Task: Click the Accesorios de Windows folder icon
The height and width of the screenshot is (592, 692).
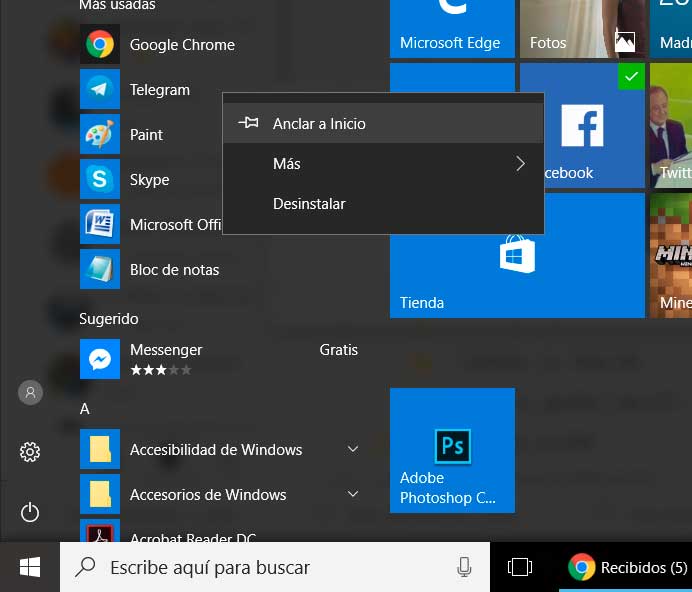Action: point(100,494)
